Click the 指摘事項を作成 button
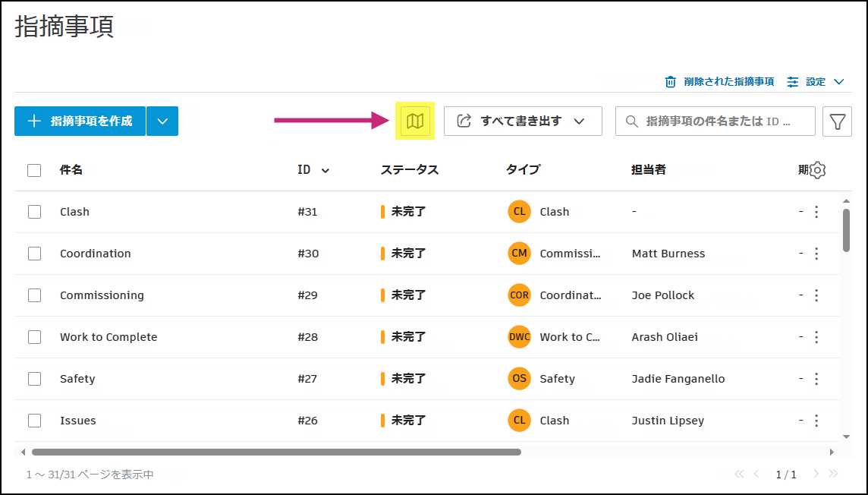This screenshot has height=495, width=868. tap(80, 121)
